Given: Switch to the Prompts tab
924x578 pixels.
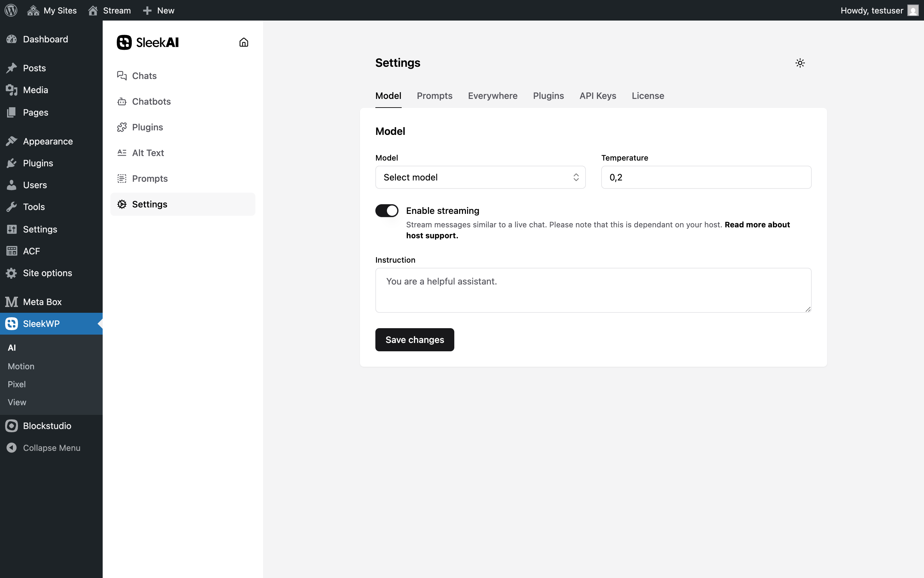Looking at the screenshot, I should [x=434, y=96].
